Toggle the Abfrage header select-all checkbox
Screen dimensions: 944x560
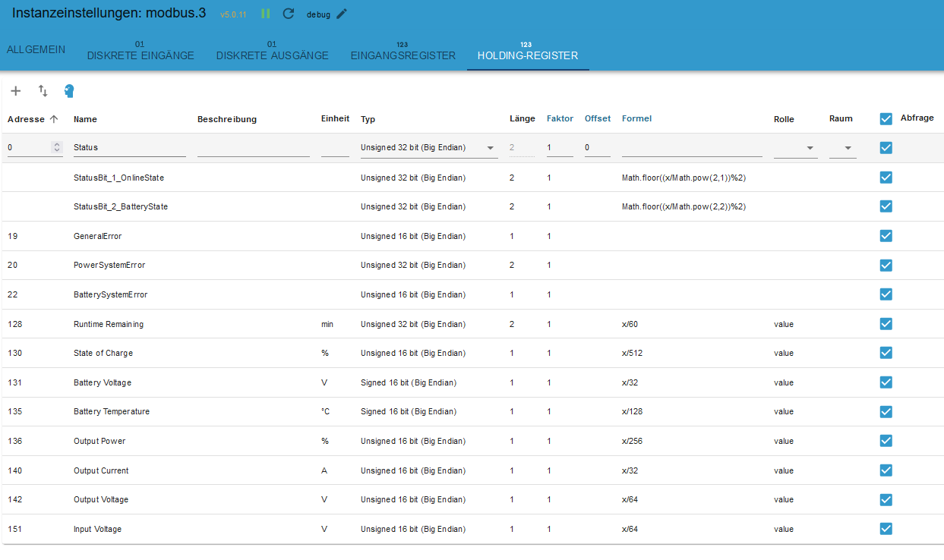pyautogui.click(x=886, y=118)
